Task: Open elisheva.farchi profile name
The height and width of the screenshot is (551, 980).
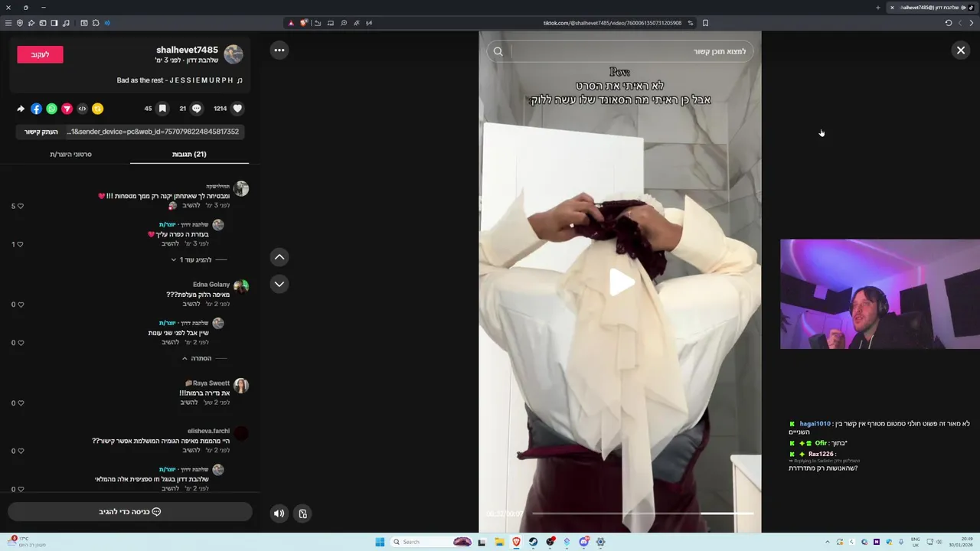Action: 208,431
